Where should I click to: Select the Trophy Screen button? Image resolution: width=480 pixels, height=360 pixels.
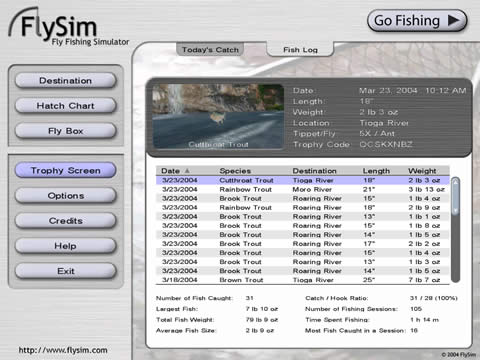point(66,170)
